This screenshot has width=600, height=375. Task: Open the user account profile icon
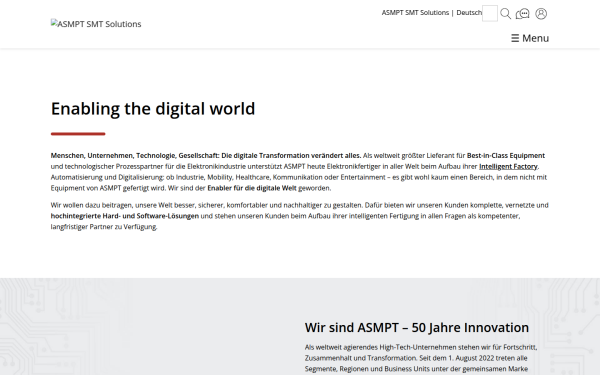pos(541,14)
